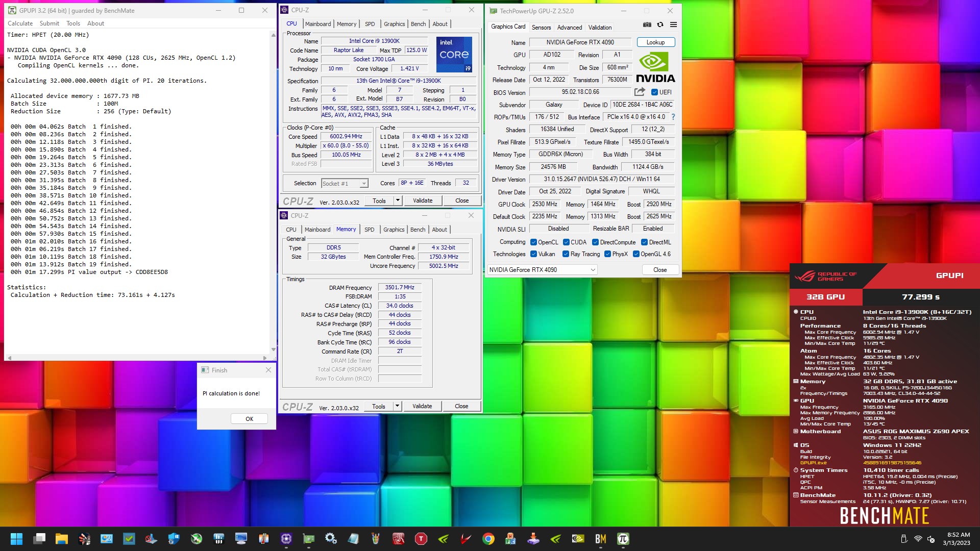Image resolution: width=980 pixels, height=551 pixels.
Task: Open the Bench tab in top CPU-Z window
Action: [x=418, y=24]
